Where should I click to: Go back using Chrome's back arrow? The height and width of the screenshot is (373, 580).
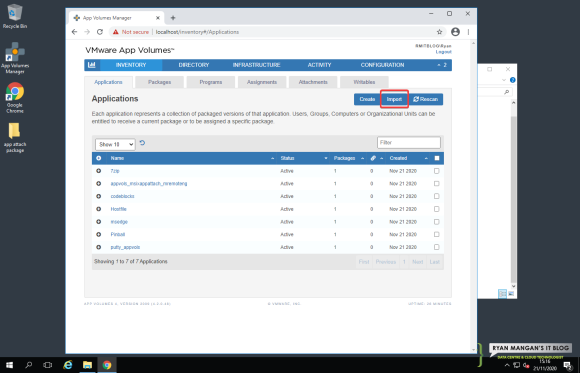74,32
